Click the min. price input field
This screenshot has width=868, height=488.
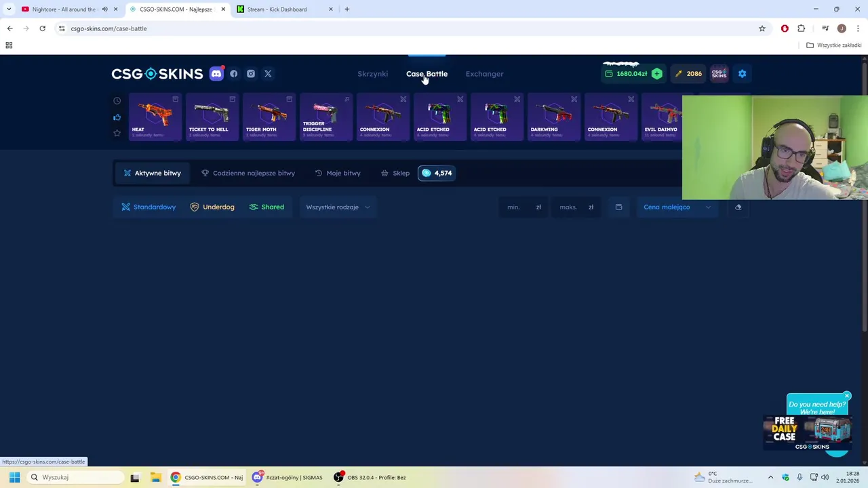click(524, 207)
